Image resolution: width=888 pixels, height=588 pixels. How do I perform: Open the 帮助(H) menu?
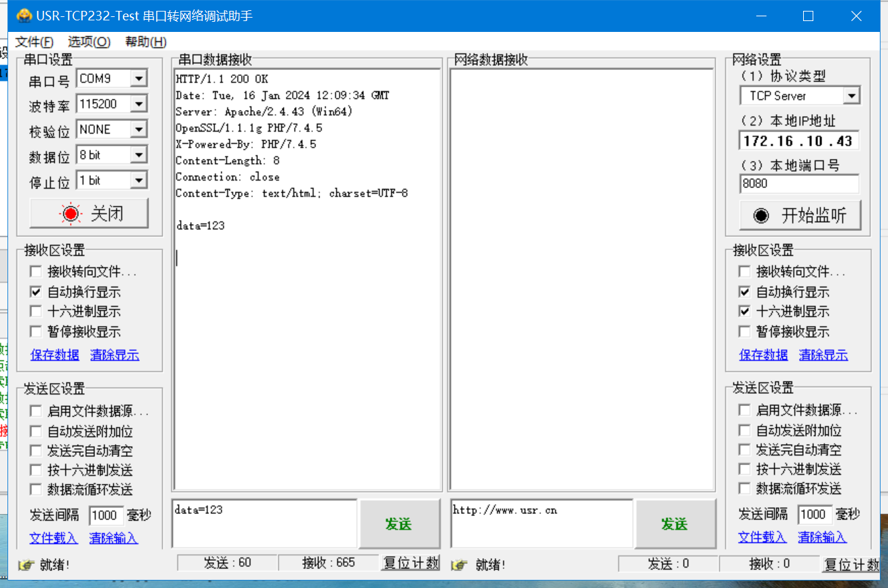click(145, 42)
